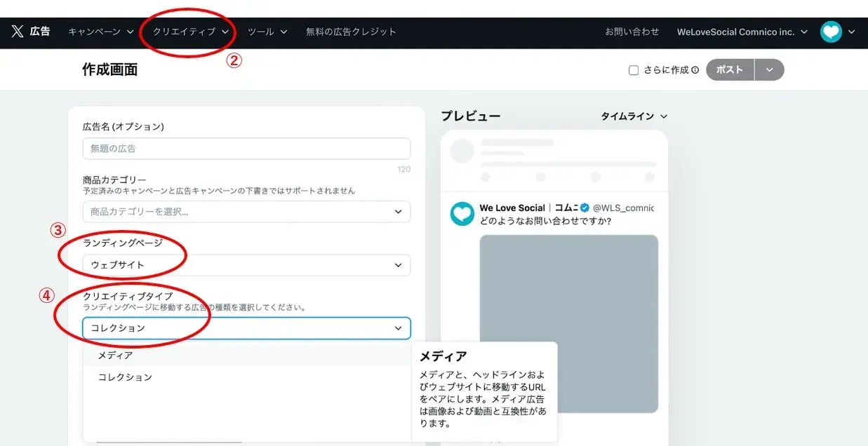Click the ポスト button
The width and height of the screenshot is (868, 446).
pyautogui.click(x=730, y=70)
